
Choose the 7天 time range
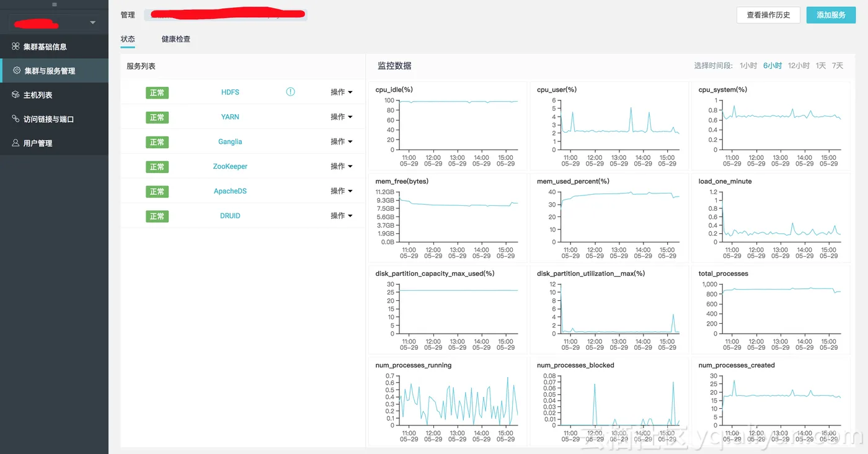pos(838,66)
